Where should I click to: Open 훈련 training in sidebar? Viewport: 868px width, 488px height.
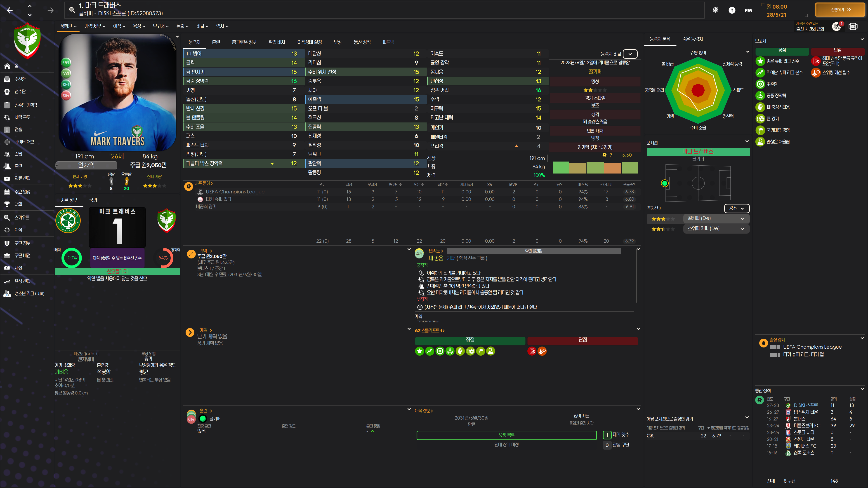18,166
